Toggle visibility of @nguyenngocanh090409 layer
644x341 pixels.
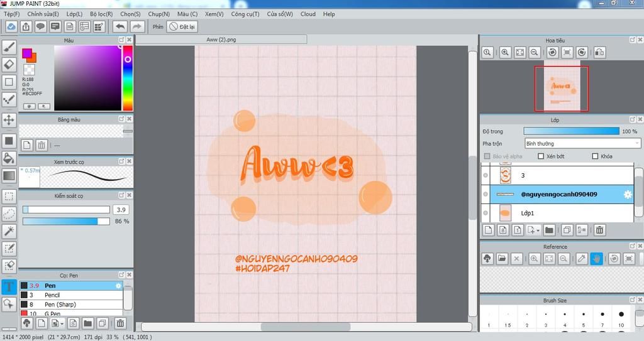[486, 194]
